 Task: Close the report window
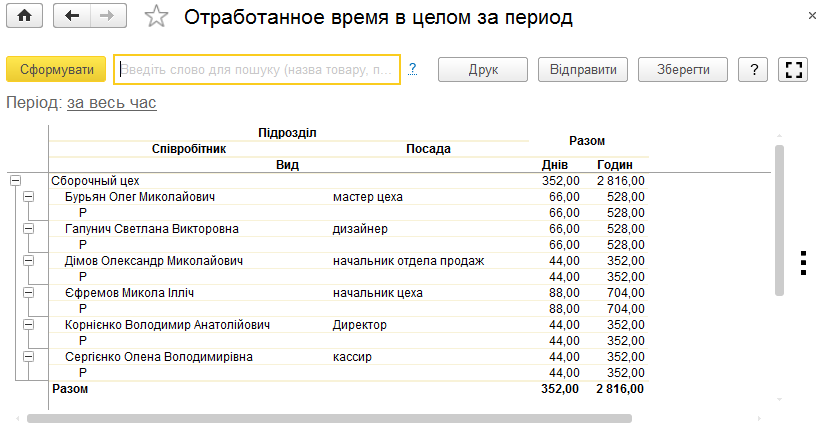[x=812, y=16]
